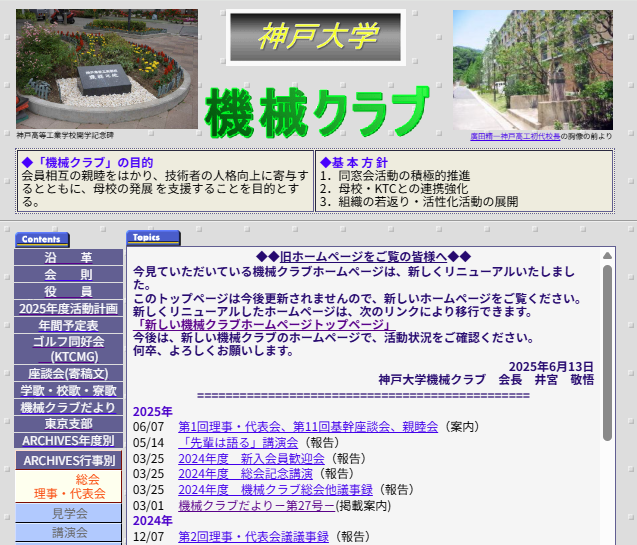The height and width of the screenshot is (545, 637).
Task: Click the 05/14 date entry
Action: coord(148,443)
